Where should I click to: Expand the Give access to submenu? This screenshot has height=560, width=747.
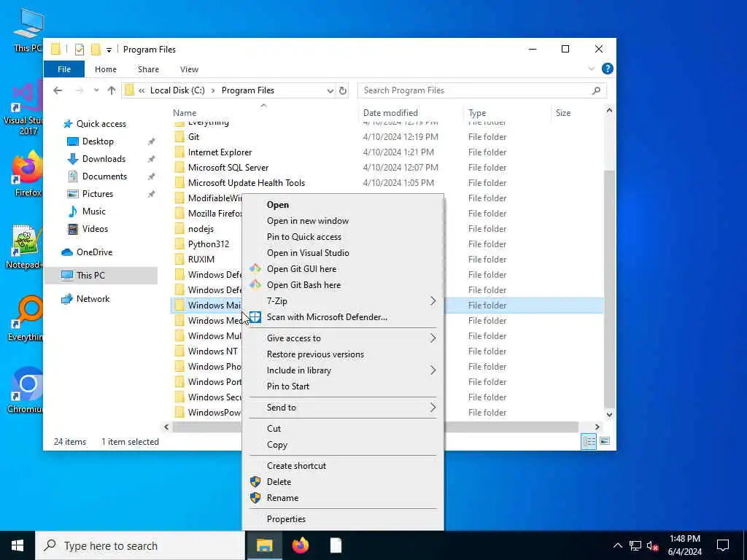click(433, 338)
